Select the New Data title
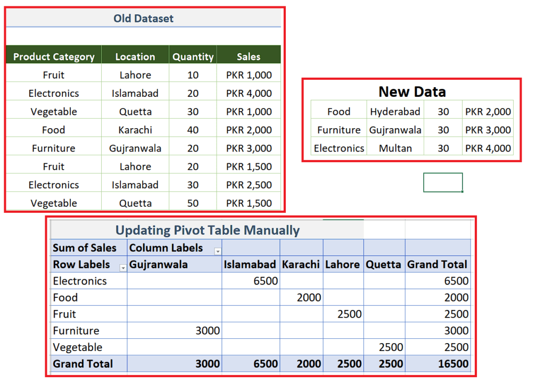545x392 pixels. click(411, 91)
